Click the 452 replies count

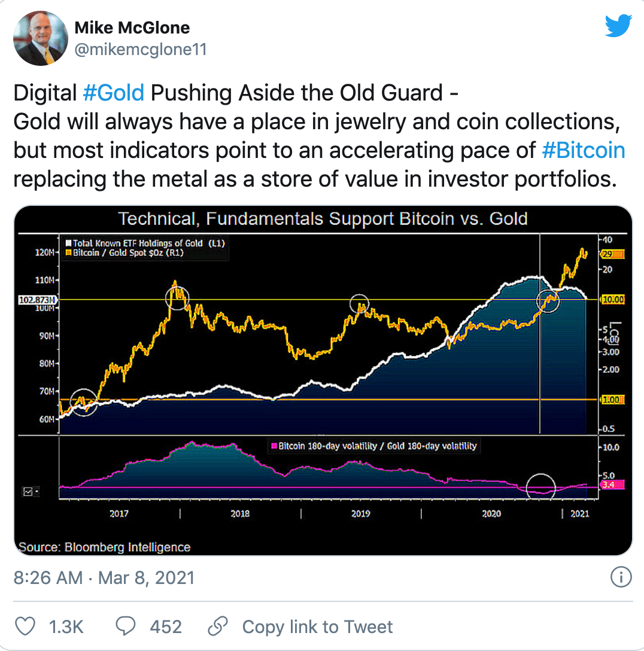[166, 626]
